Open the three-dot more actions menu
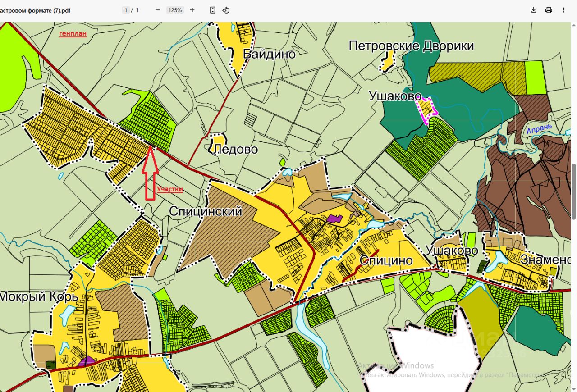The height and width of the screenshot is (392, 577). pyautogui.click(x=563, y=10)
